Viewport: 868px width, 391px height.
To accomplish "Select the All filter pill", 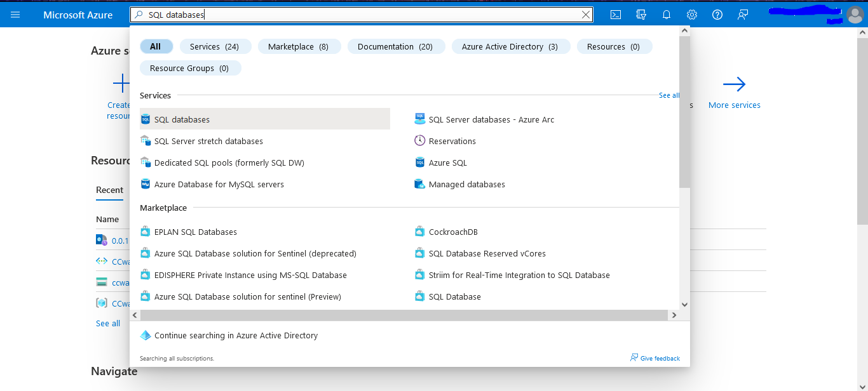I will pos(156,46).
